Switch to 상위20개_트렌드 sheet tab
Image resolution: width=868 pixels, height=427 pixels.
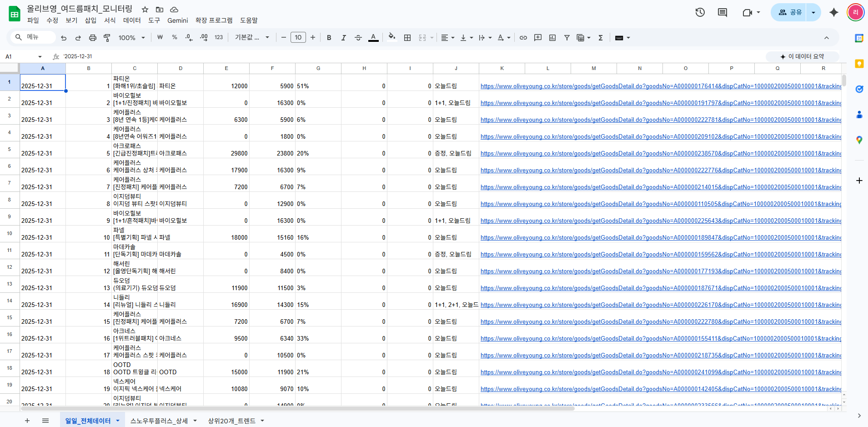[x=231, y=421]
